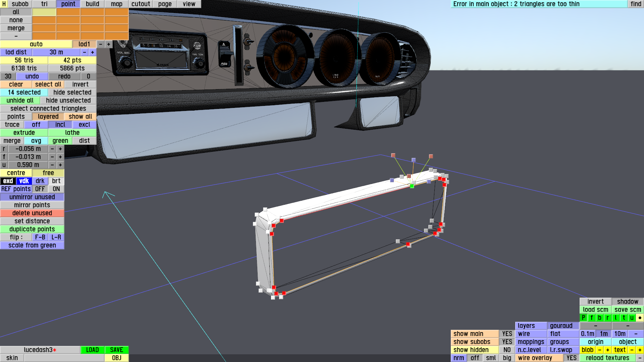Switch to the 'build' mode tab
644x362 pixels.
coord(92,4)
